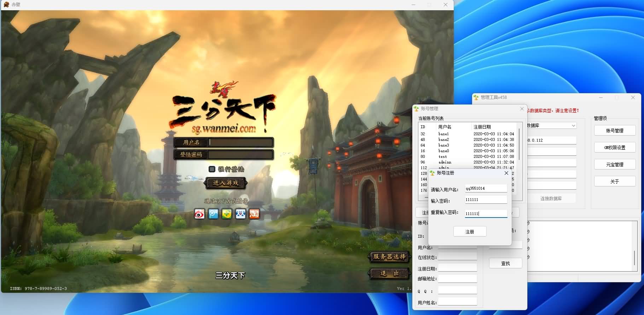Minimize the 管理工具v458 window

point(601,97)
